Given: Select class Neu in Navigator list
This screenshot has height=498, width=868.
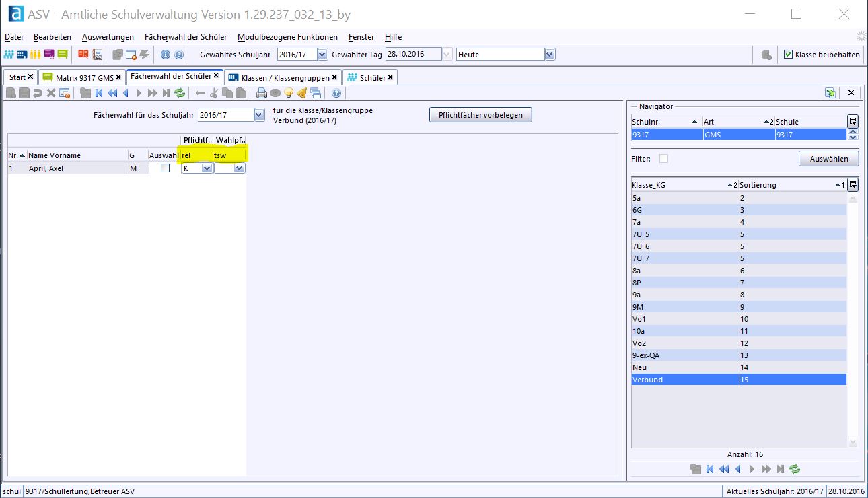Looking at the screenshot, I should 739,367.
